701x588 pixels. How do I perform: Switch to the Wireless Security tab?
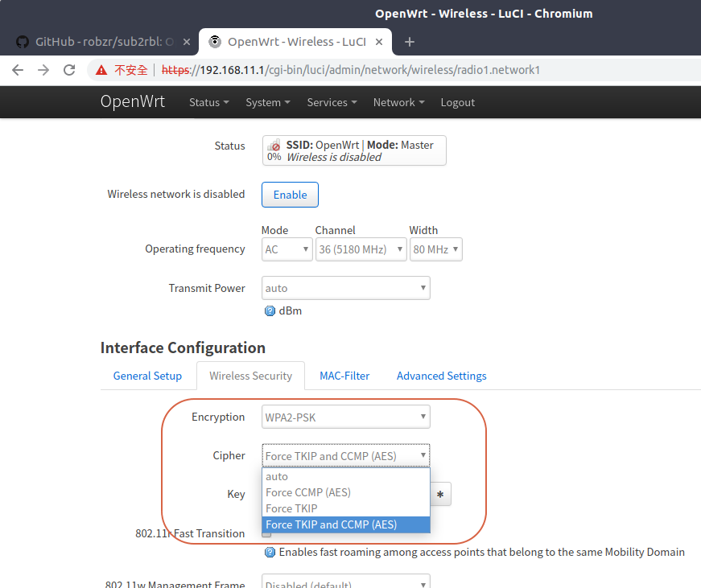click(x=251, y=376)
